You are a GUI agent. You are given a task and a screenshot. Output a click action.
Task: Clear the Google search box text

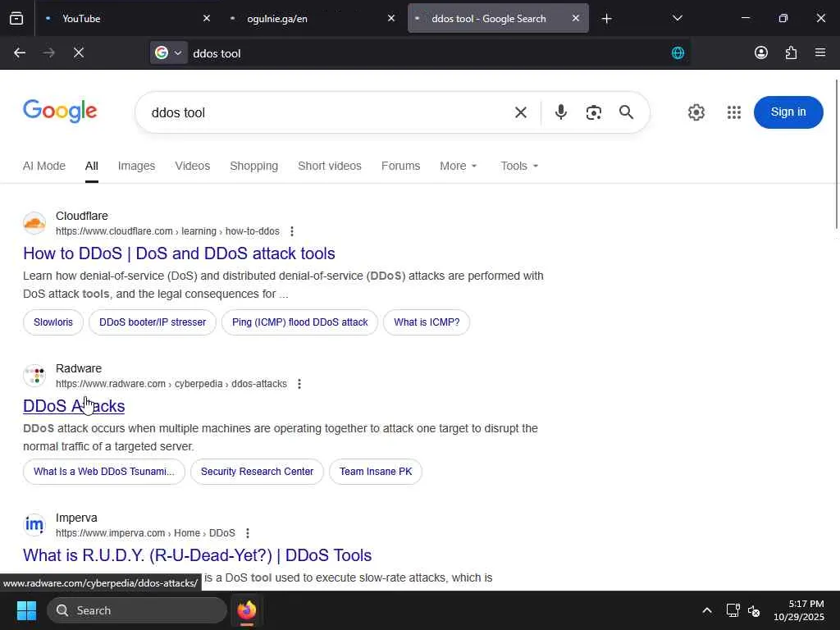521,112
